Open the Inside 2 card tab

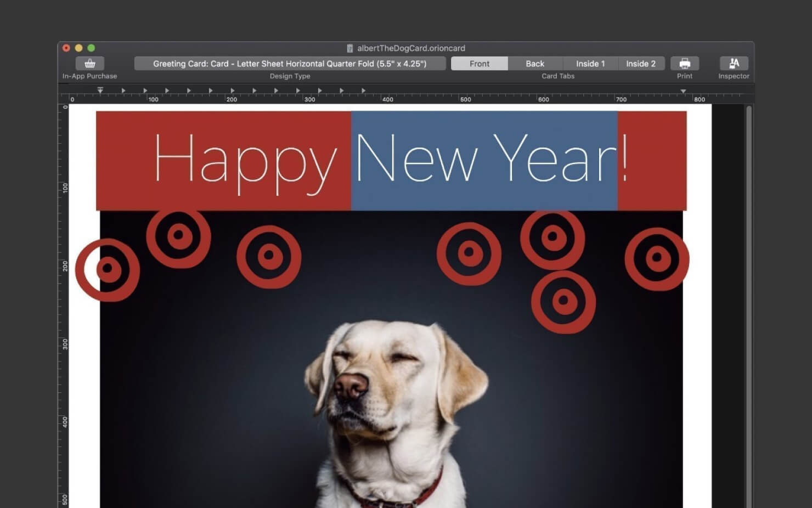641,64
